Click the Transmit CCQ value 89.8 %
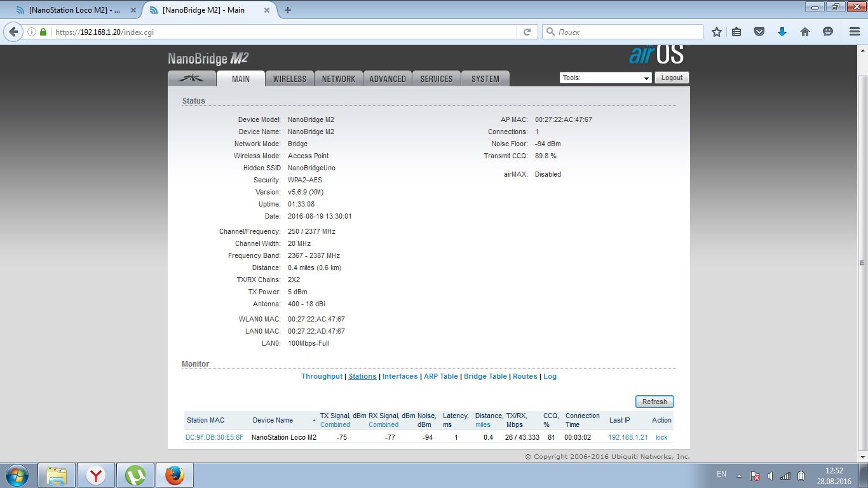868x488 pixels. click(x=545, y=156)
